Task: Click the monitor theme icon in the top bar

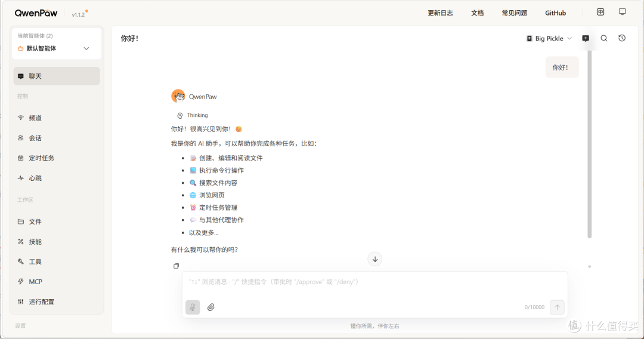Action: coord(622,12)
